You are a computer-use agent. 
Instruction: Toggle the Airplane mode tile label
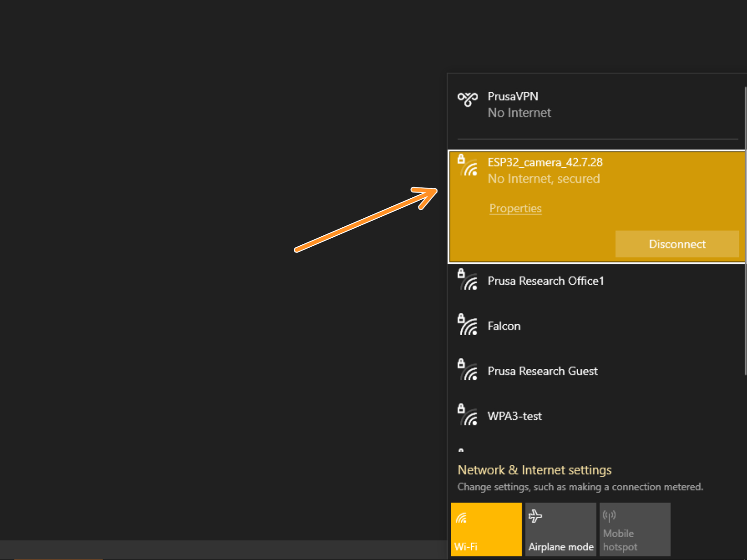click(561, 547)
